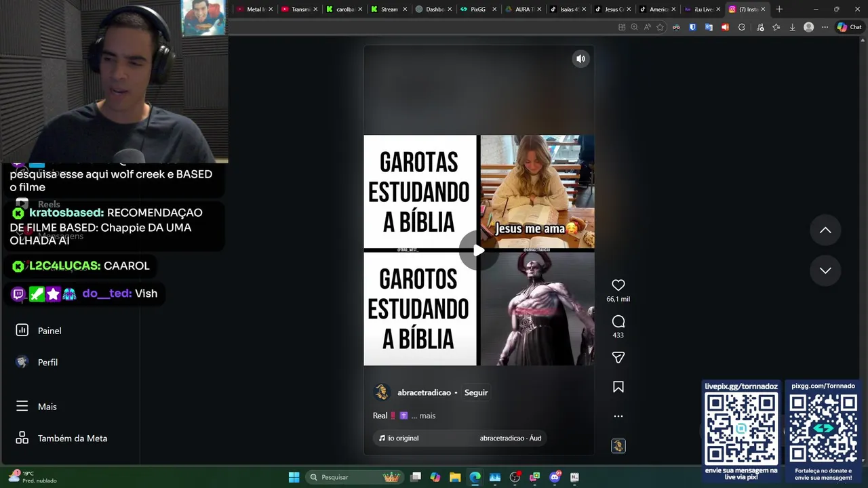Click the Mais hamburger icon
This screenshot has height=488, width=868.
point(22,406)
